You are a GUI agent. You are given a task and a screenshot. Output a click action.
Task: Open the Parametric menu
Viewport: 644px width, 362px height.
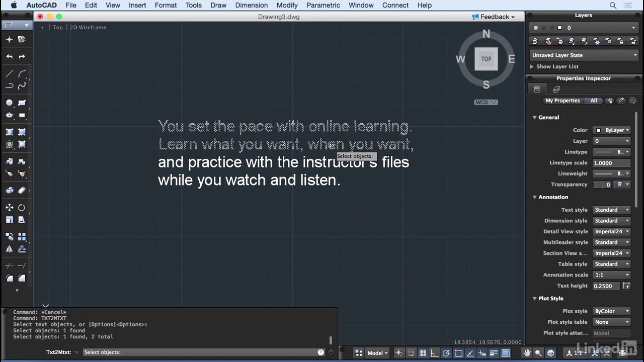coord(323,5)
